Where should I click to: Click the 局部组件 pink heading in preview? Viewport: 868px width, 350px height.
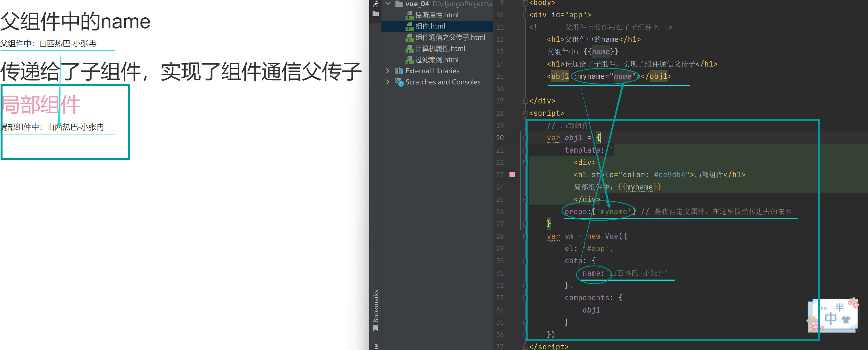click(x=41, y=105)
